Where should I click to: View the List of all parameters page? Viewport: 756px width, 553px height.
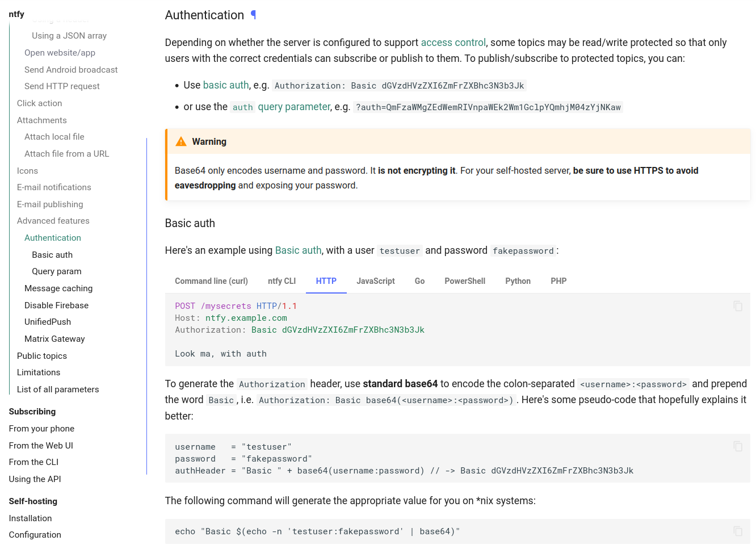click(x=58, y=389)
